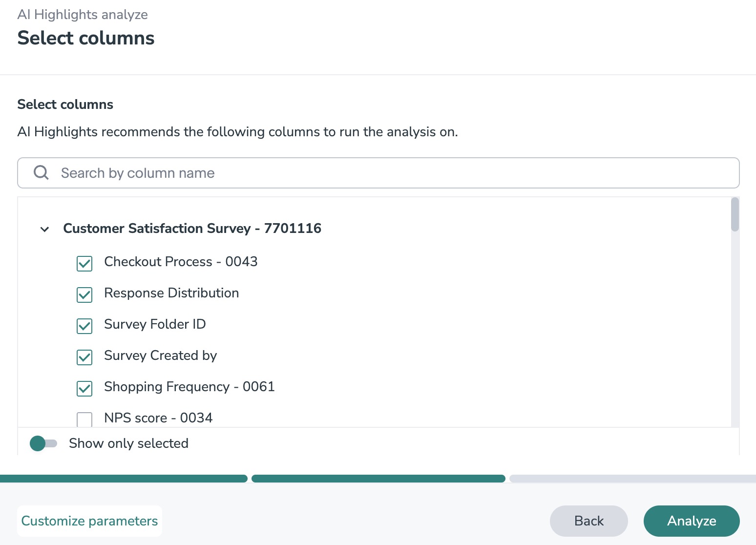Click the Search by column name field

coord(391,173)
